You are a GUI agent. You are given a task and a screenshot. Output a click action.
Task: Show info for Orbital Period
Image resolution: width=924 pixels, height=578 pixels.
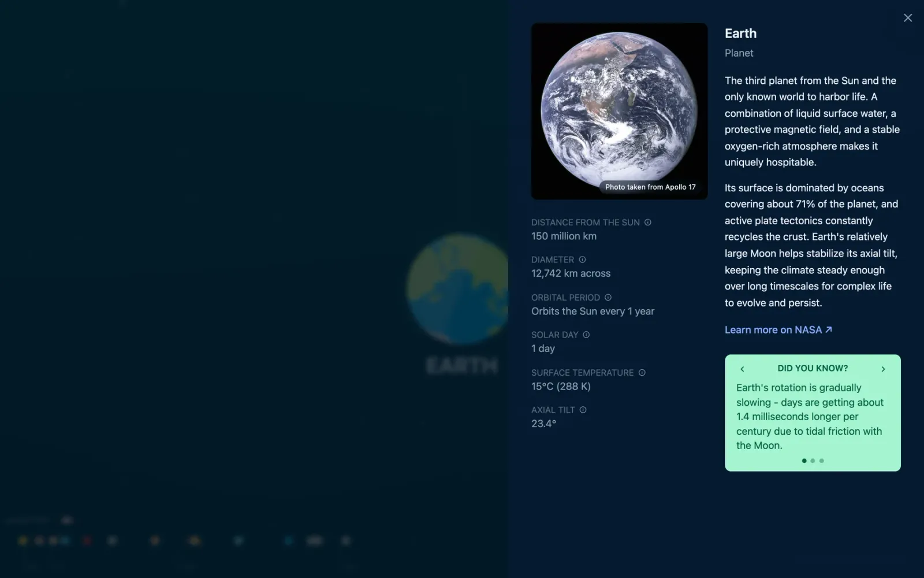pyautogui.click(x=608, y=298)
